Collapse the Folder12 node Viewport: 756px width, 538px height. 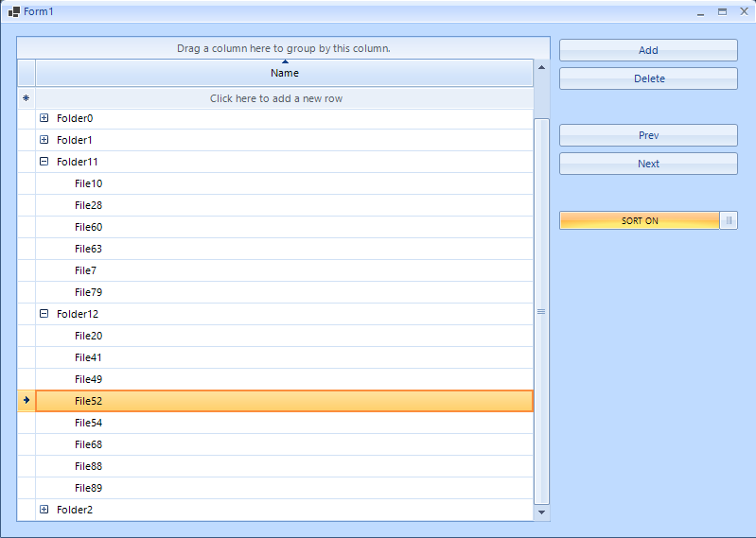[x=44, y=314]
